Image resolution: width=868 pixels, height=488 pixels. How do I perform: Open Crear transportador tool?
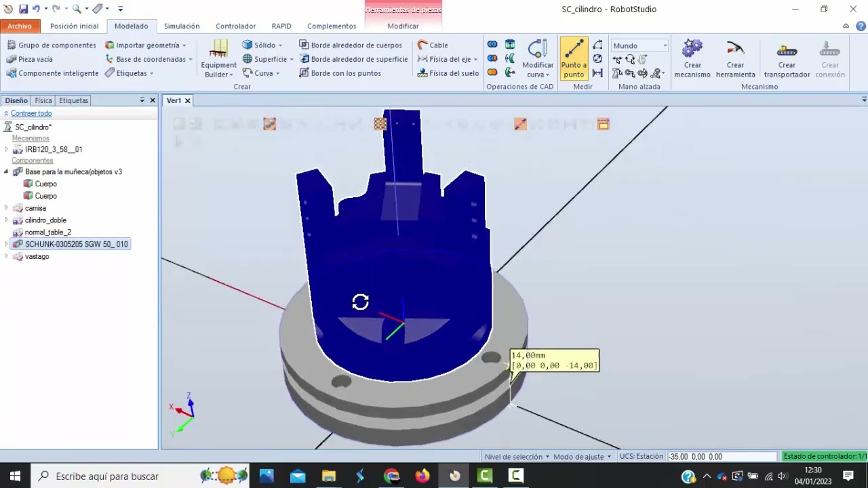[787, 59]
